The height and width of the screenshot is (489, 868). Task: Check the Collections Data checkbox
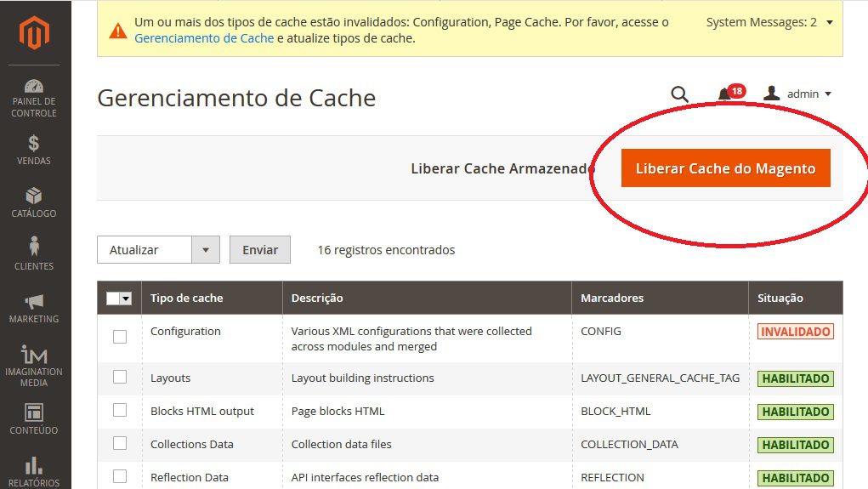[120, 444]
